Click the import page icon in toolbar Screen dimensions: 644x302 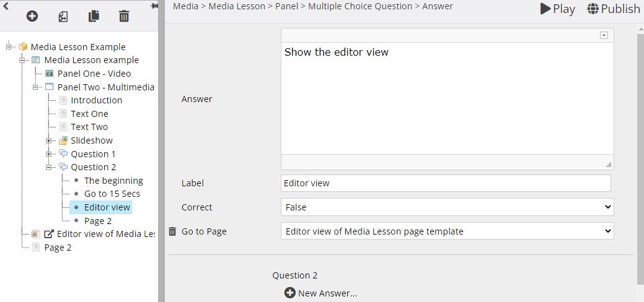point(63,17)
